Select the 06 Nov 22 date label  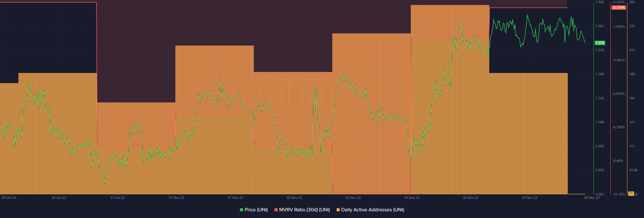click(x=592, y=198)
